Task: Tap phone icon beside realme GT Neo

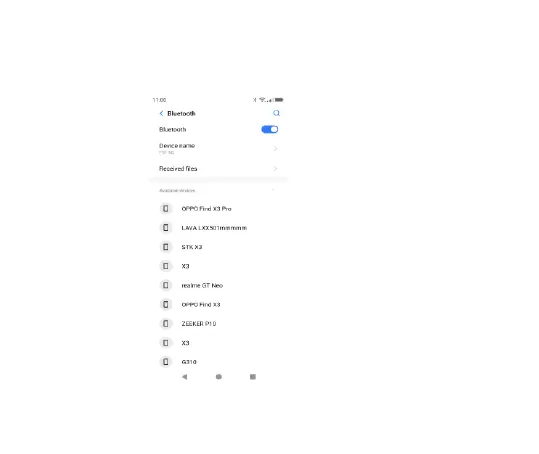Action: point(166,285)
